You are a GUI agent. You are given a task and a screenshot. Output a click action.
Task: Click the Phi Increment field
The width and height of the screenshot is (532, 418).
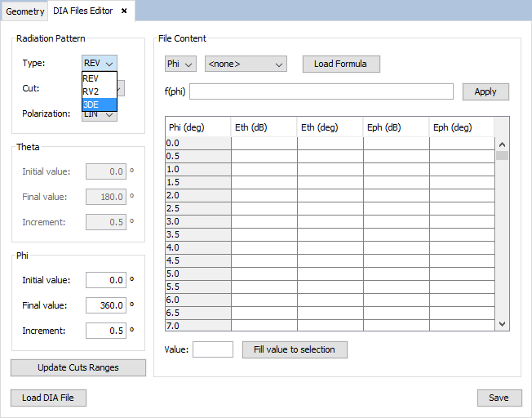tap(105, 331)
